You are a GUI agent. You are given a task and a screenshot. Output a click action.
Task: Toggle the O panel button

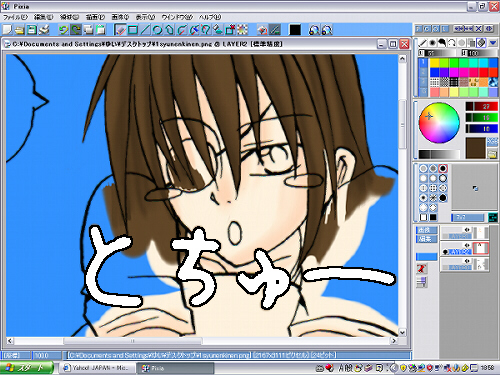[436, 29]
